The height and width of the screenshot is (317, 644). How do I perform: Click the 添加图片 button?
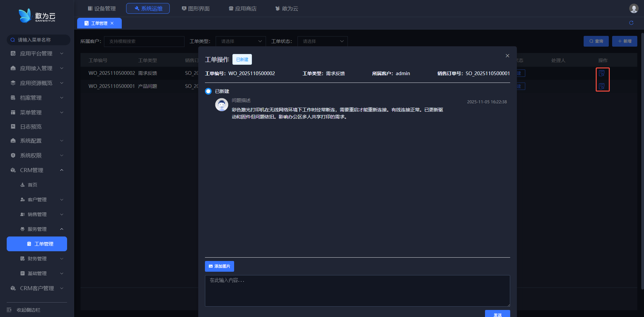pyautogui.click(x=219, y=266)
